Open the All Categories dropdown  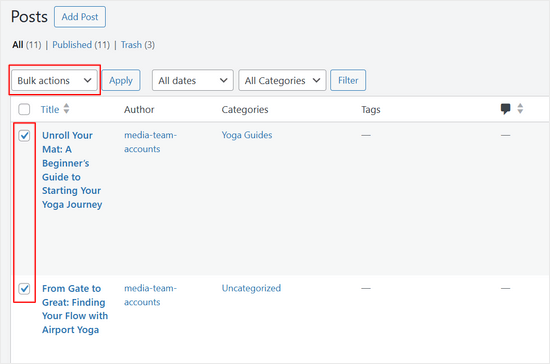(282, 80)
